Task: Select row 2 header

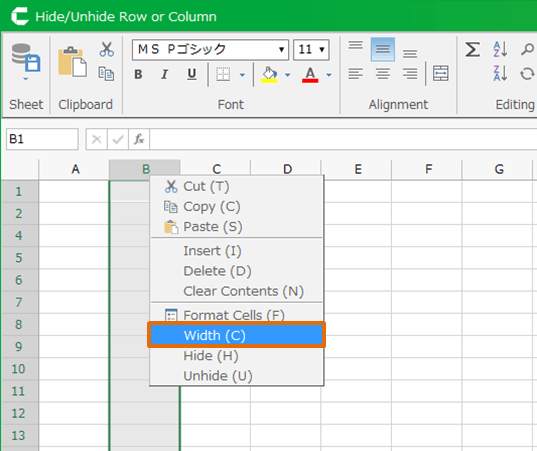Action: pos(20,213)
